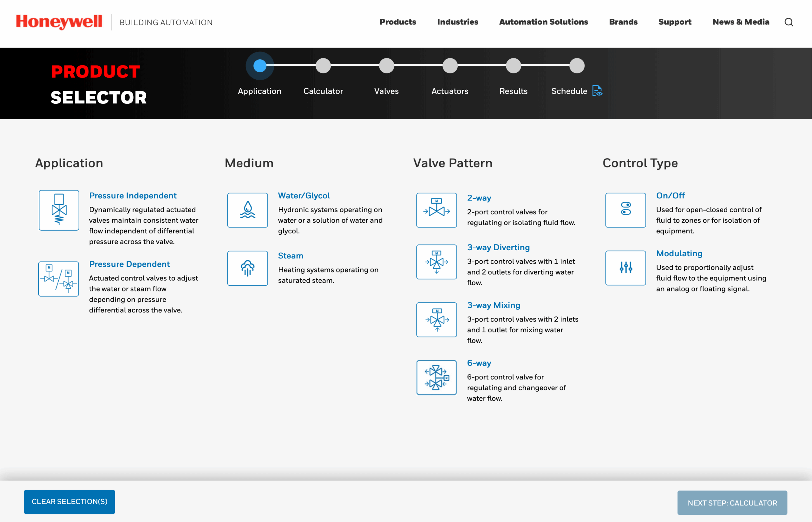Select the On/Off control type icon
Viewport: 812px width, 522px height.
click(x=625, y=210)
